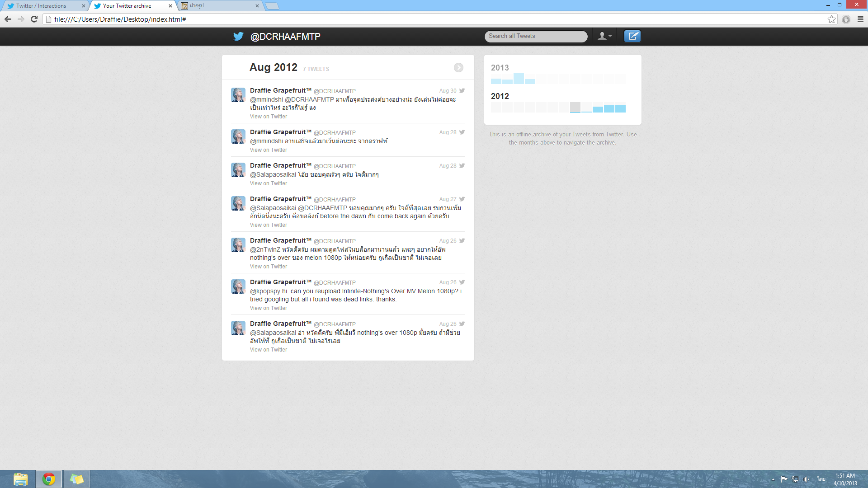
Task: Reload the page with refresh icon
Action: pyautogui.click(x=34, y=19)
